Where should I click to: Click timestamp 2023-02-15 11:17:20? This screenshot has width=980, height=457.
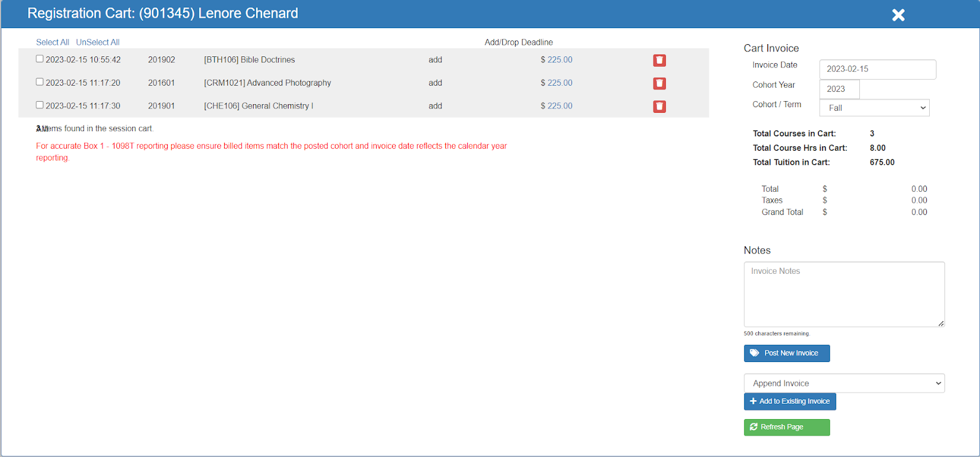(83, 83)
